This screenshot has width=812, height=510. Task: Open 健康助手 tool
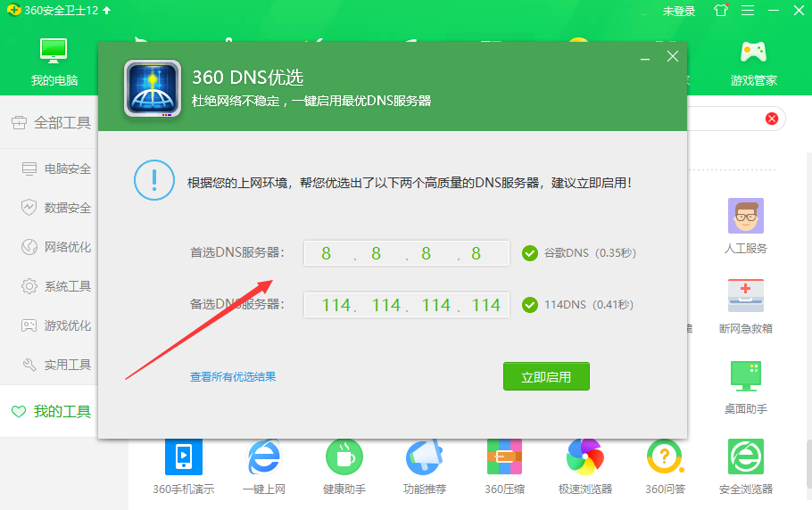coord(344,467)
